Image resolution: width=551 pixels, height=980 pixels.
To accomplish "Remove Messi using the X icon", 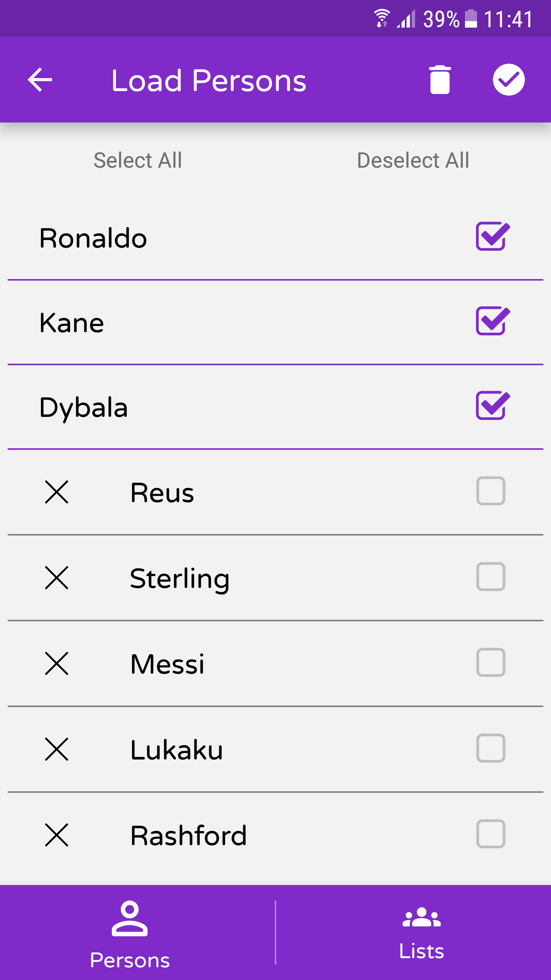I will coord(57,663).
